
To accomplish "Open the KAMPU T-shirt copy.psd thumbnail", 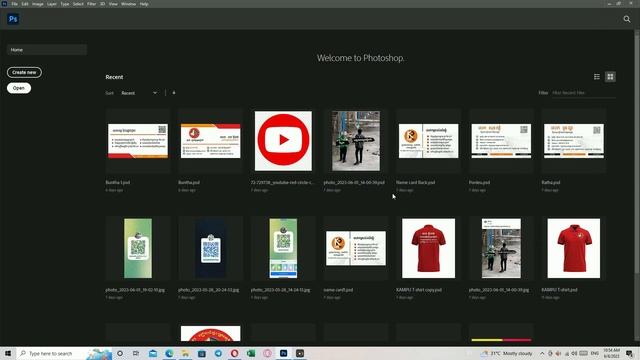I will (x=429, y=248).
